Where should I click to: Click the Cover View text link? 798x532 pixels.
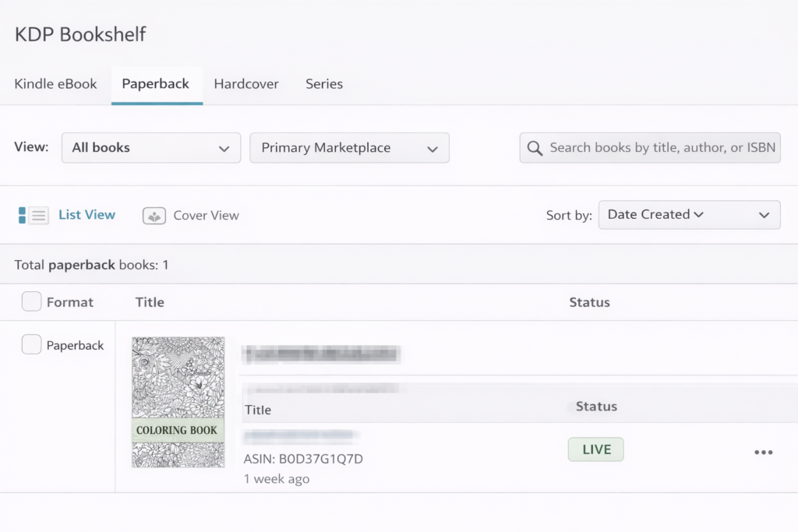coord(206,216)
